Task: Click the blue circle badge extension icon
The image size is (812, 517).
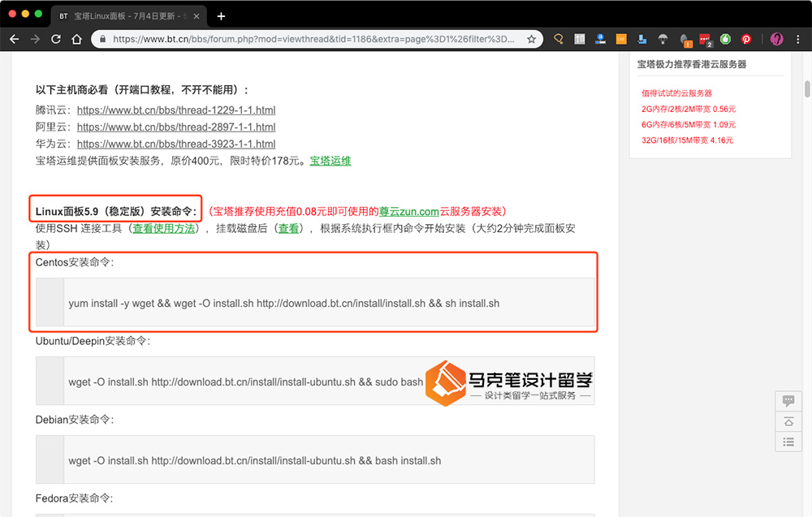Action: point(600,39)
